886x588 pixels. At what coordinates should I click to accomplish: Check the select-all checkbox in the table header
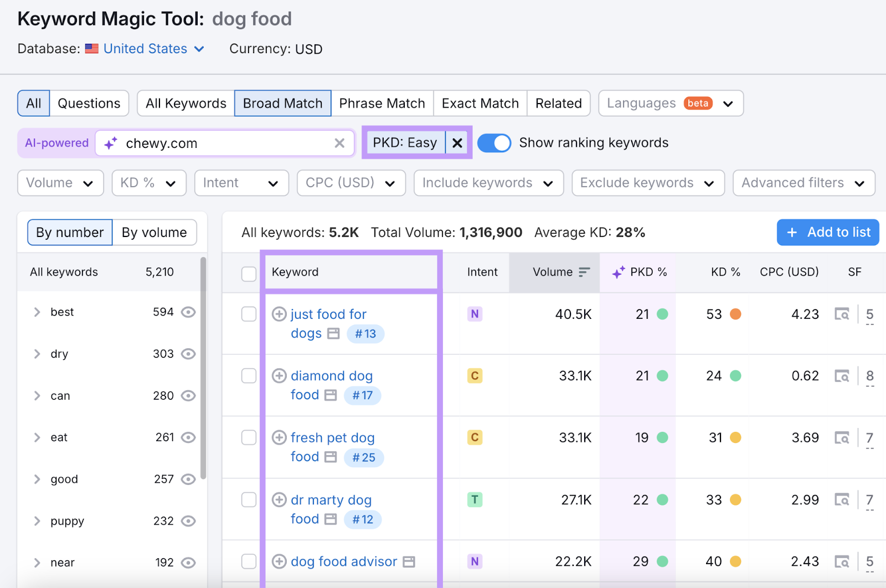point(248,274)
